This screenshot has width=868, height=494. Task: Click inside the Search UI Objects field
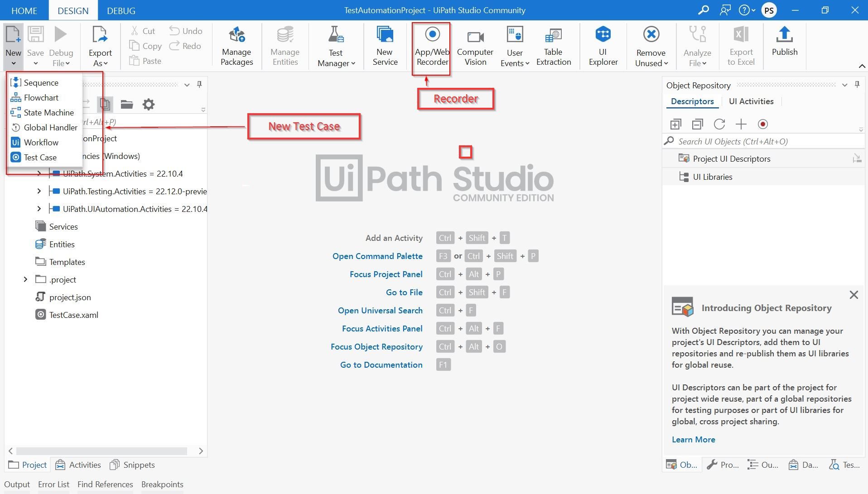747,141
